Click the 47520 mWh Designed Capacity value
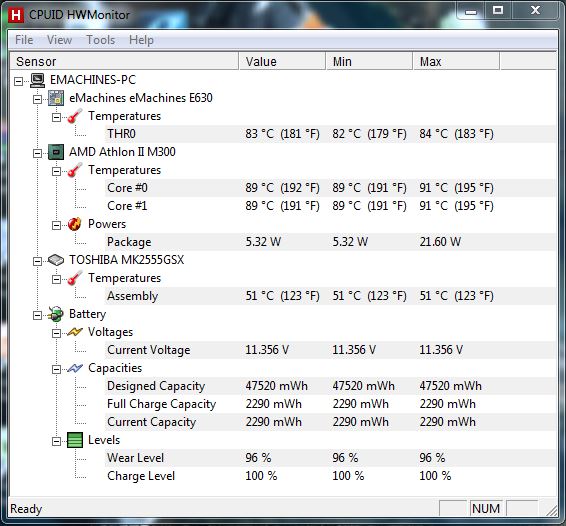 pos(277,386)
